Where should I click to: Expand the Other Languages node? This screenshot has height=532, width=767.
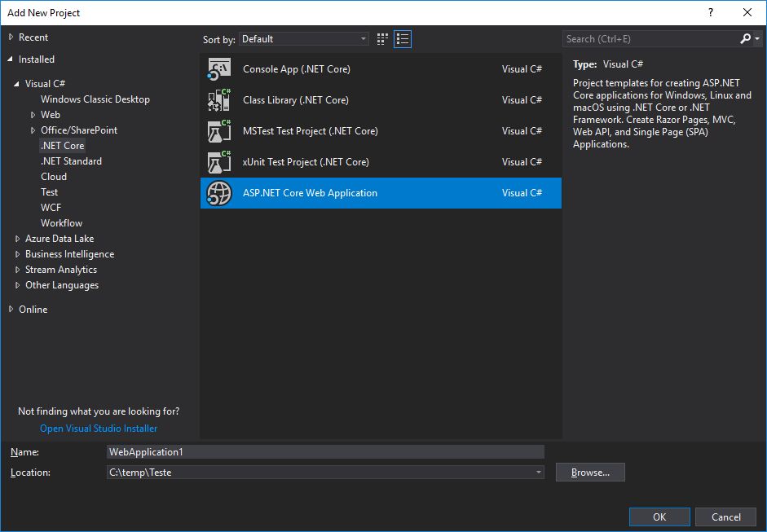pyautogui.click(x=17, y=285)
